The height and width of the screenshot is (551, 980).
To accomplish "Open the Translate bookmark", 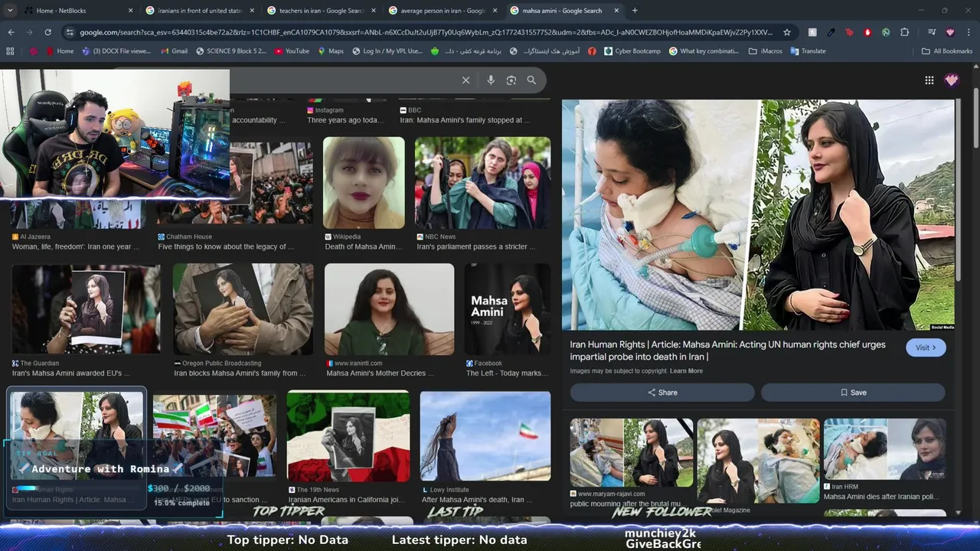I will pyautogui.click(x=808, y=51).
